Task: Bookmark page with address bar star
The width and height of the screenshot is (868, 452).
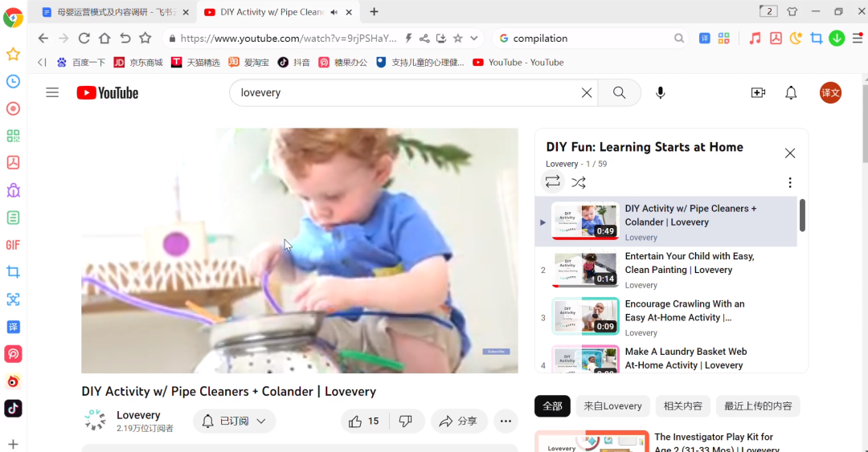Action: click(x=457, y=39)
